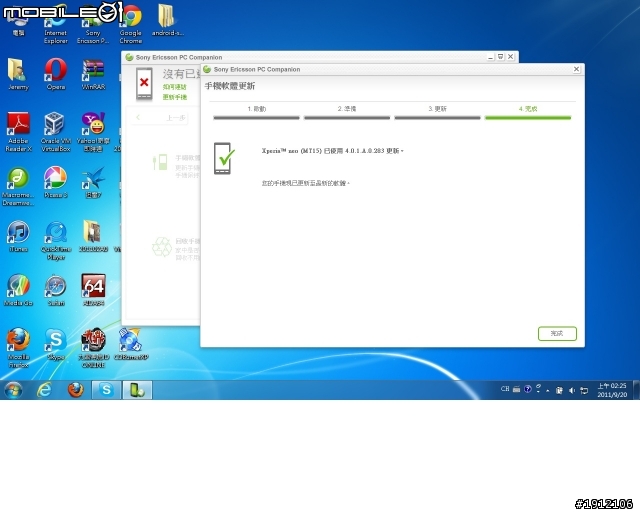The height and width of the screenshot is (512, 640).
Task: Click the restore button of the rear PC Companion window
Action: (501, 57)
